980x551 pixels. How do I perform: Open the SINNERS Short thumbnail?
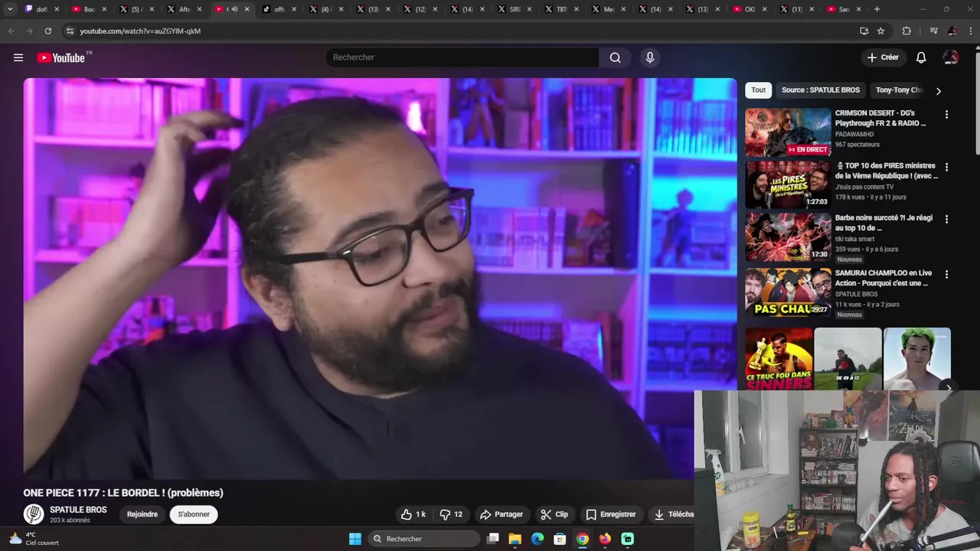click(x=779, y=359)
